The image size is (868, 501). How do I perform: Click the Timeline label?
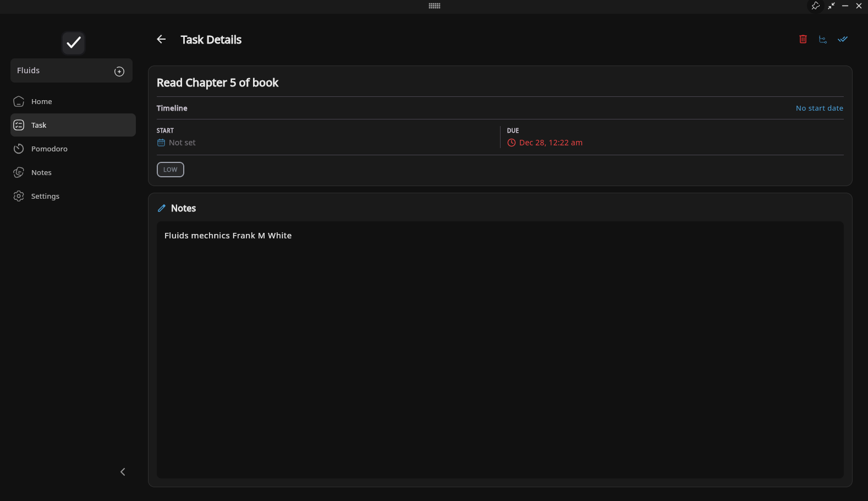click(x=172, y=108)
